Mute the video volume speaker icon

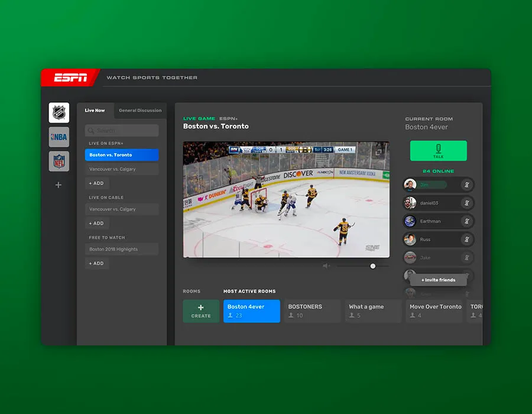click(326, 266)
